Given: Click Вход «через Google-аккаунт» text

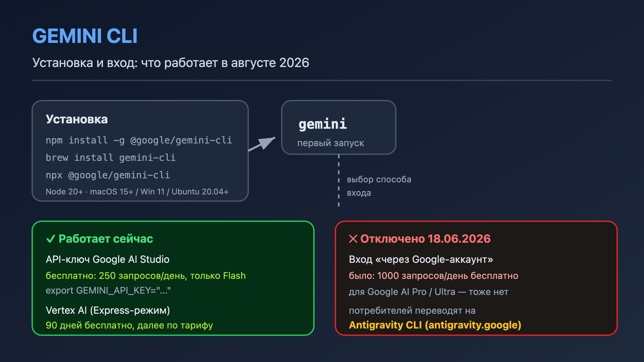Looking at the screenshot, I should click(421, 259).
